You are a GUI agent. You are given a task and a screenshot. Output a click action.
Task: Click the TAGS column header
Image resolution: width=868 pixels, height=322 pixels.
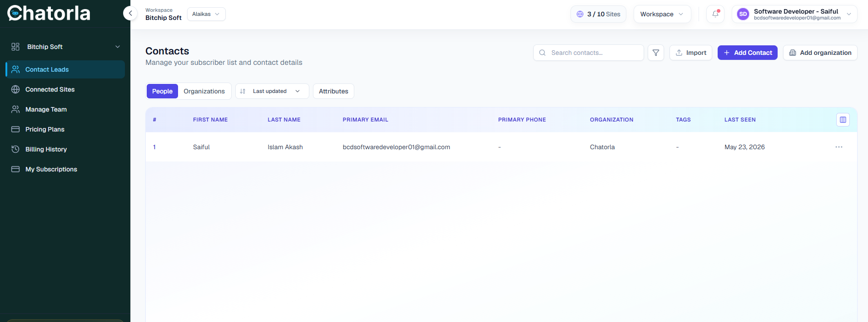pos(683,120)
